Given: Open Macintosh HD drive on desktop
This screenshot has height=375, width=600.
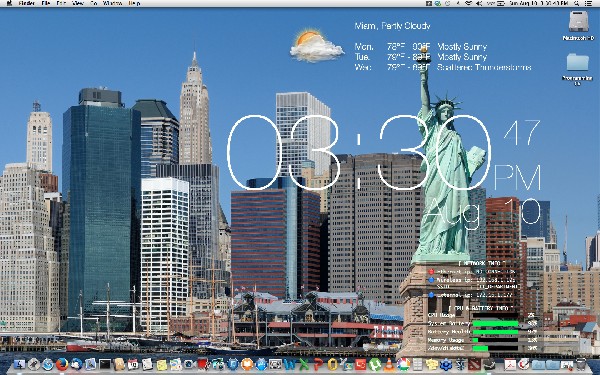Looking at the screenshot, I should pos(579,25).
